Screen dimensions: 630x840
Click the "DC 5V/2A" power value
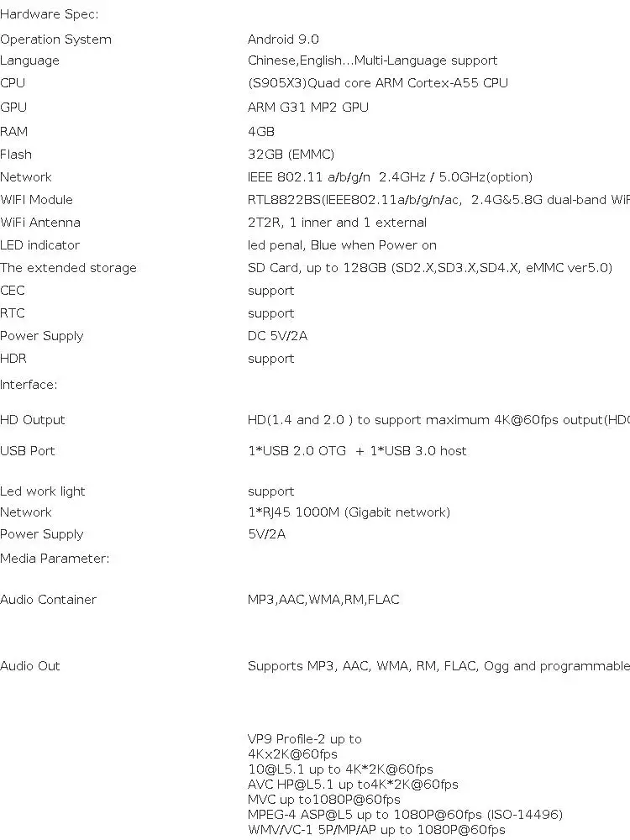pos(277,336)
